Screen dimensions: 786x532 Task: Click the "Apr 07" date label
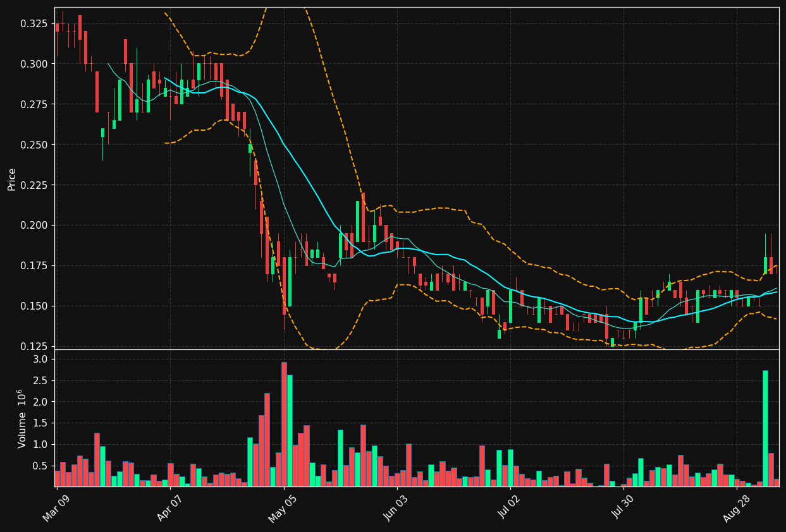click(x=169, y=508)
